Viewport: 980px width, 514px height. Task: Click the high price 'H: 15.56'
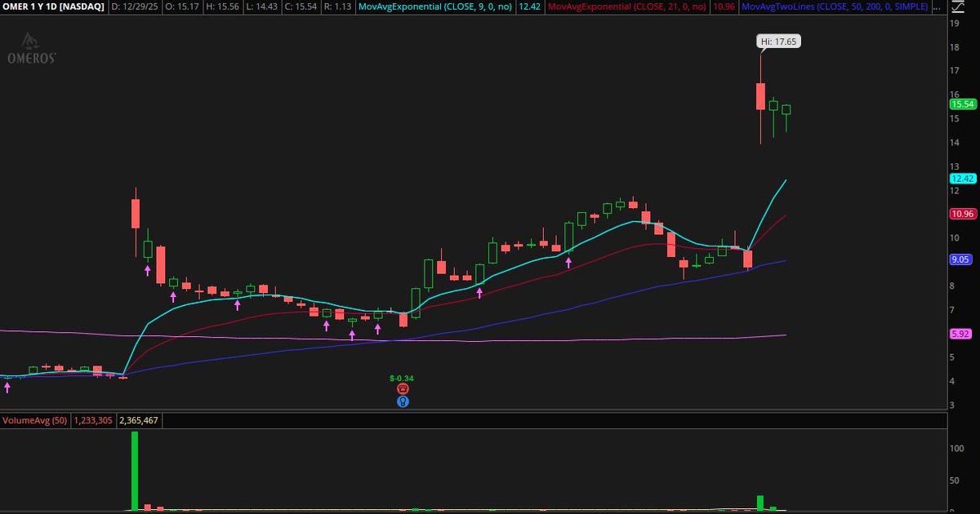223,7
